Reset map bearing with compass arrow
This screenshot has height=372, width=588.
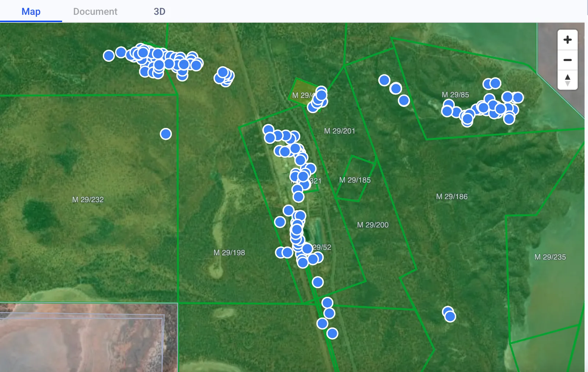pyautogui.click(x=567, y=80)
